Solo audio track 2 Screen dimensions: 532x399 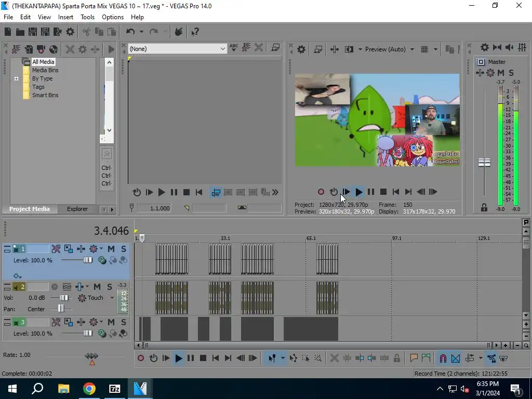pyautogui.click(x=110, y=287)
